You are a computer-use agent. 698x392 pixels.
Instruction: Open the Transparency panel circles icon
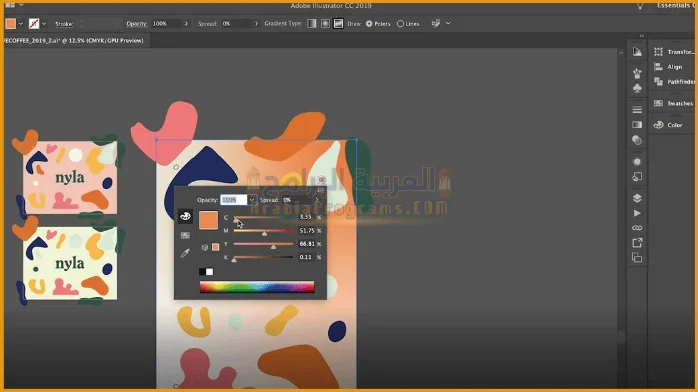pyautogui.click(x=637, y=141)
